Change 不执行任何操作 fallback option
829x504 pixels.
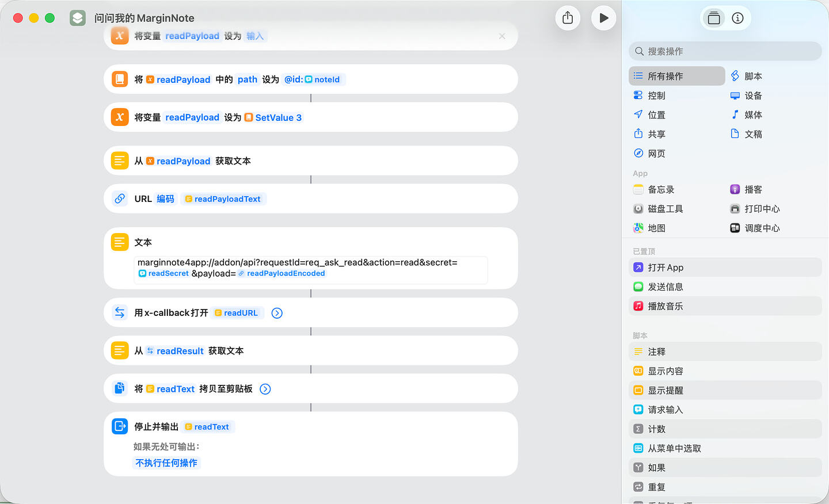[x=166, y=463]
